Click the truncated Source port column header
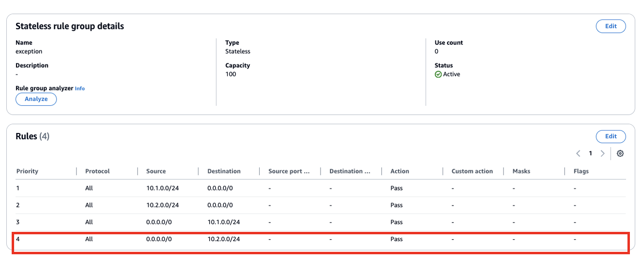Screen dimensions: 644x264 (289, 171)
